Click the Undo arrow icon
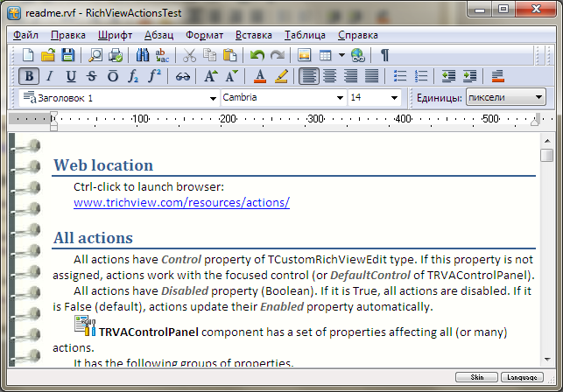Viewport: 563px width, 392px height. tap(257, 55)
